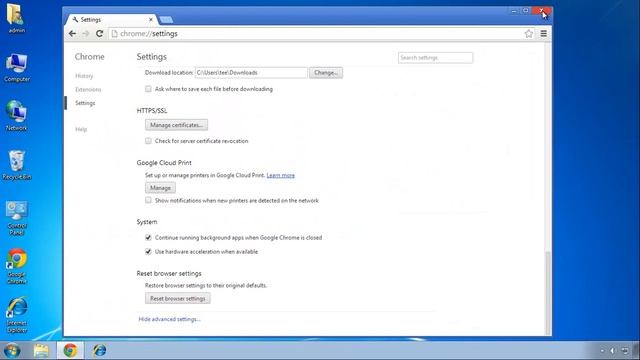Viewport: 640px width, 360px height.
Task: Maximize the Chrome window
Action: pyautogui.click(x=526, y=11)
